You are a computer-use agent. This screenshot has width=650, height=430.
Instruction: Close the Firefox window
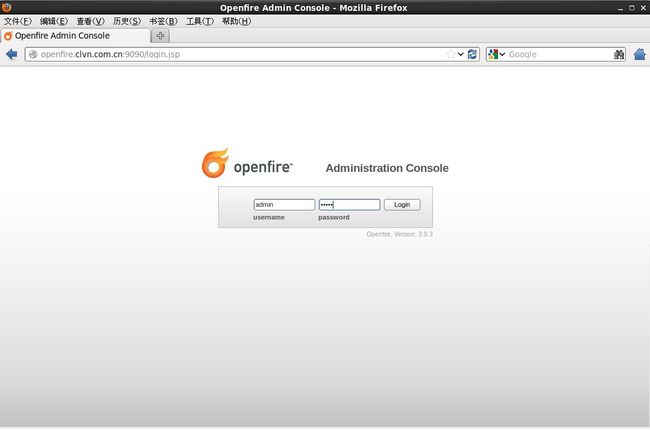(x=643, y=8)
